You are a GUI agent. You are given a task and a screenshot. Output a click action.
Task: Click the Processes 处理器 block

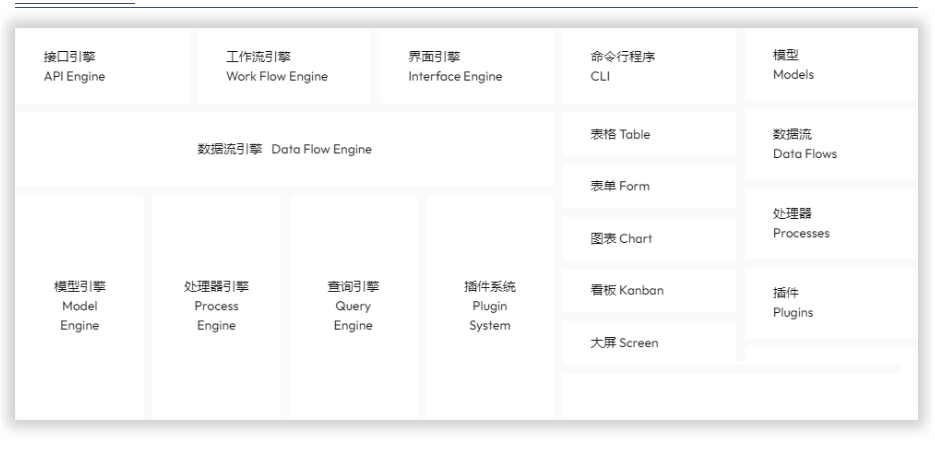pyautogui.click(x=831, y=224)
